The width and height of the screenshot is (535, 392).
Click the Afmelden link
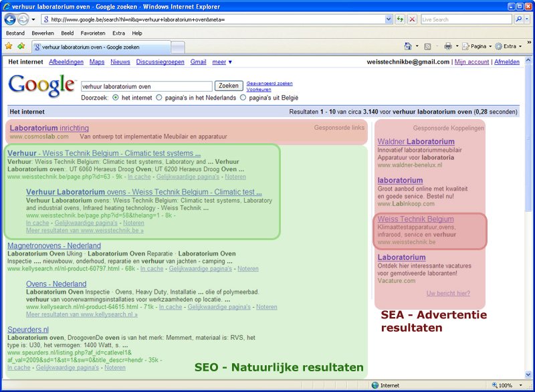507,62
